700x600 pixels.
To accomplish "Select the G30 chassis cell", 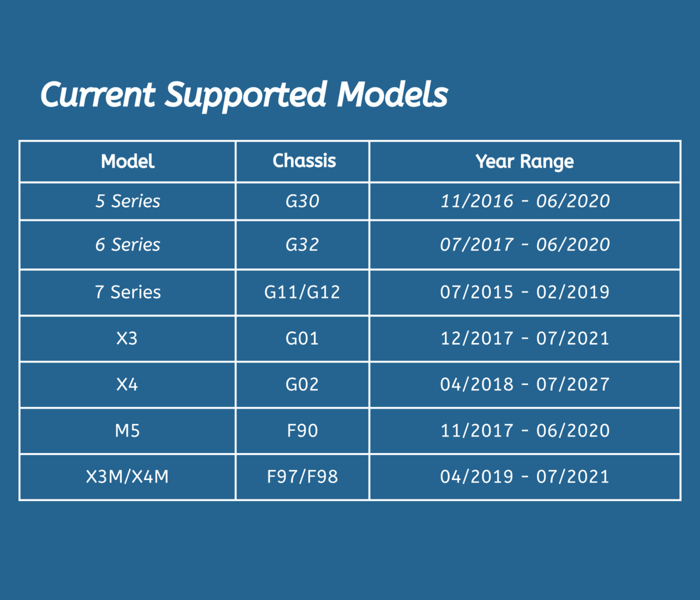I will click(302, 201).
